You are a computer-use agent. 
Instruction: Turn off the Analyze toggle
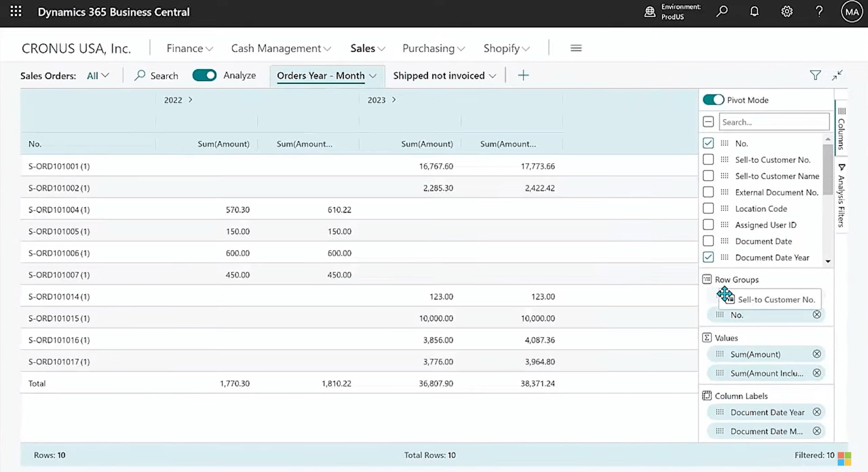(204, 75)
